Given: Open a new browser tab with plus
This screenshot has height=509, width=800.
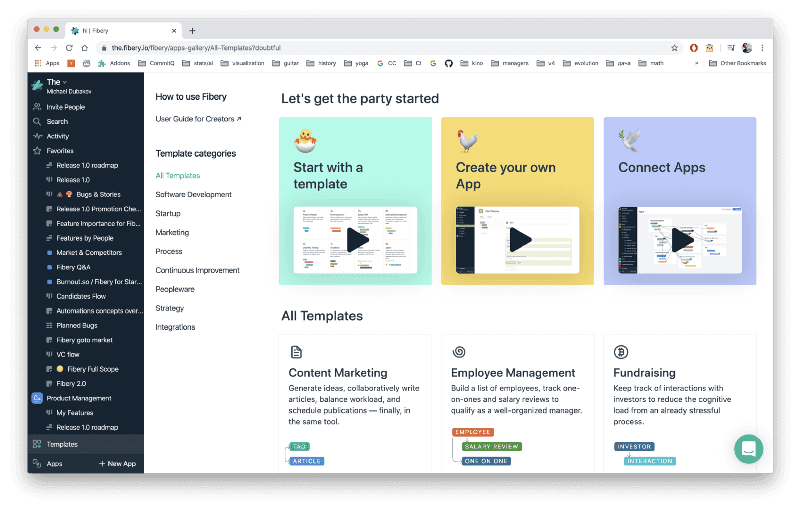Looking at the screenshot, I should tap(192, 31).
